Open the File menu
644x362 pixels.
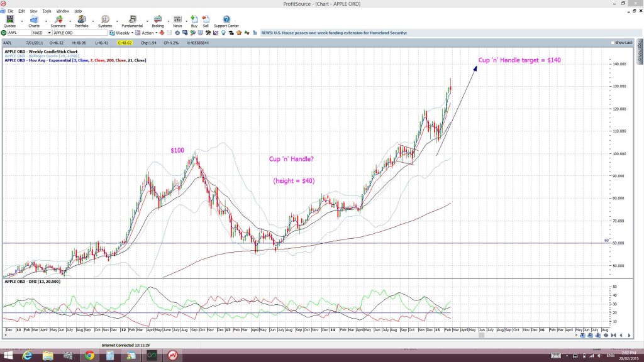tap(10, 11)
